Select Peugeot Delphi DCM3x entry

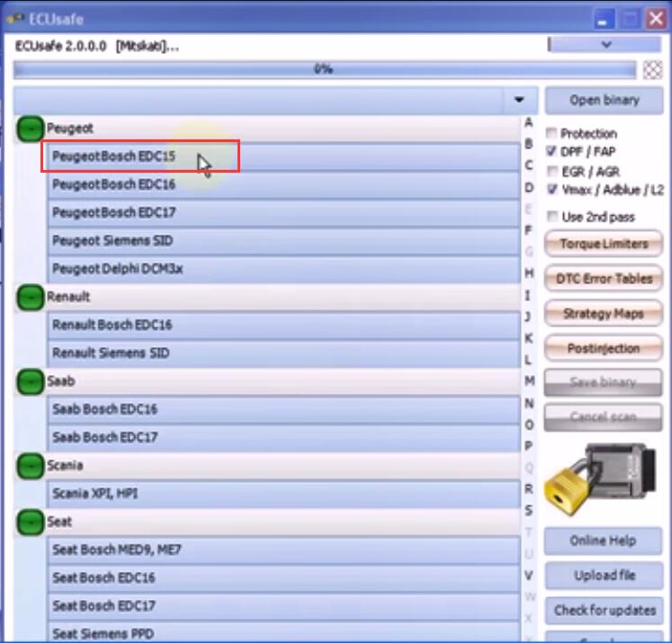283,269
